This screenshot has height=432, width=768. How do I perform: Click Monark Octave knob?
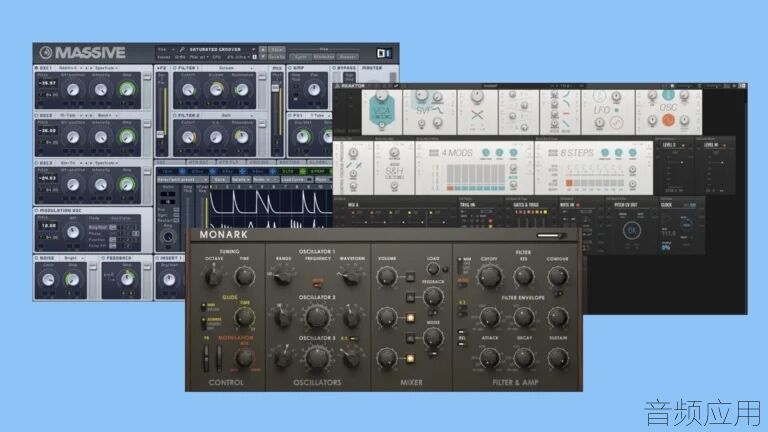click(213, 277)
